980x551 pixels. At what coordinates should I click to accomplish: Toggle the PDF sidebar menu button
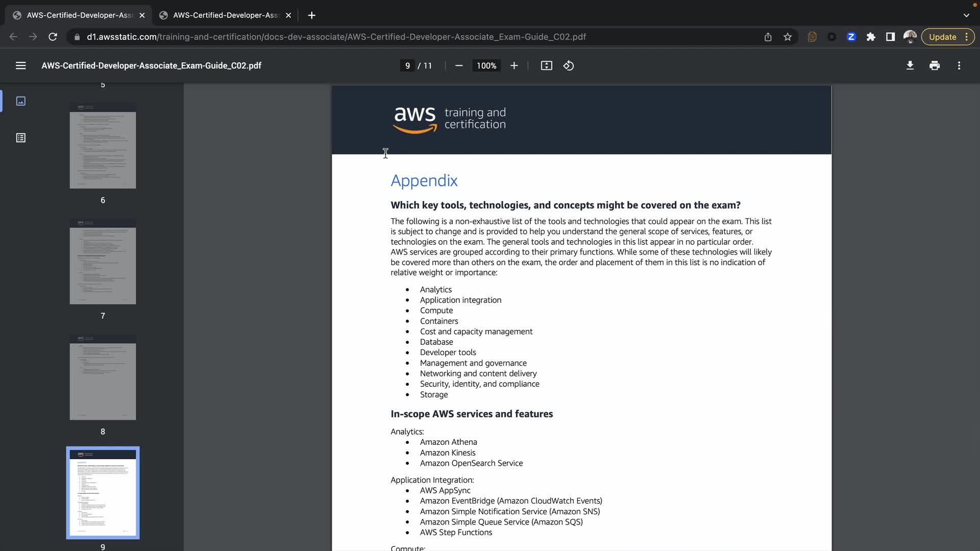[20, 65]
